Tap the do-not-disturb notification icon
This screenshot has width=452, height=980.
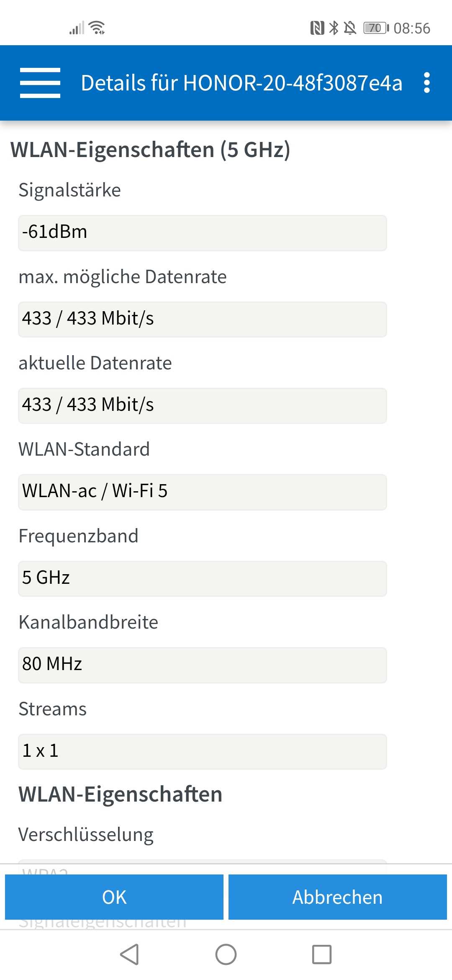pos(352,28)
